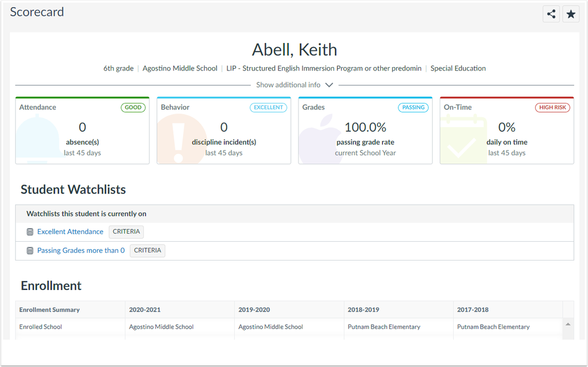Viewport: 588px width, 367px height.
Task: Click the Enrollment Summary column header
Action: pyautogui.click(x=49, y=310)
